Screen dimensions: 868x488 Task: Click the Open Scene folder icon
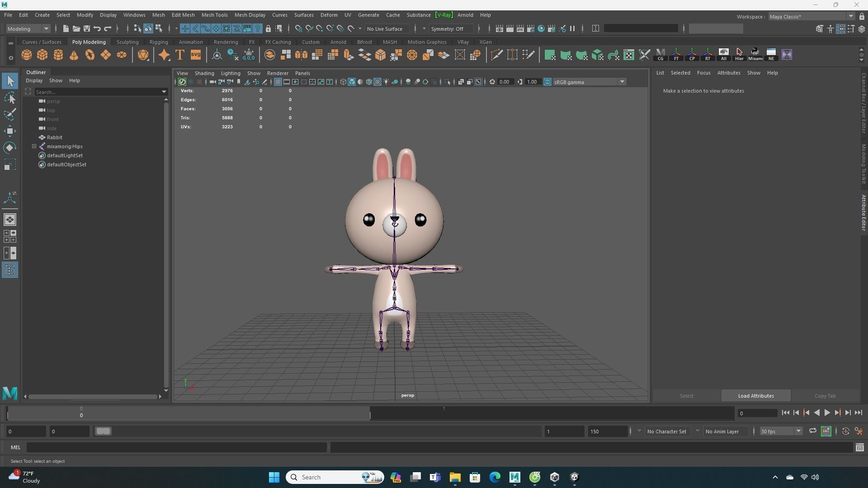[76, 28]
